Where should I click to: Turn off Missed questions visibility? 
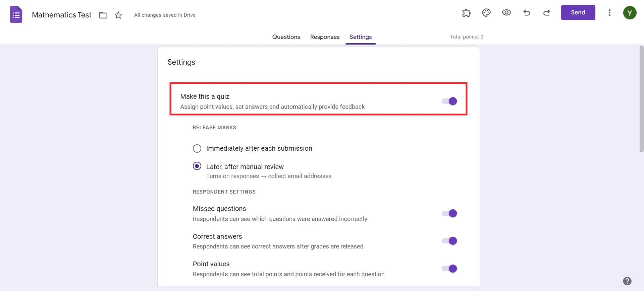click(x=449, y=213)
